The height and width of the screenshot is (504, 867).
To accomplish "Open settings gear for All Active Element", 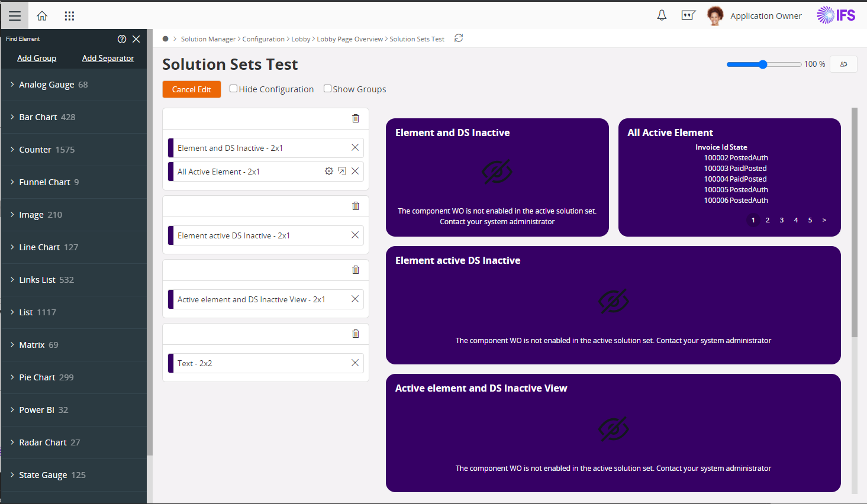I will tap(329, 172).
